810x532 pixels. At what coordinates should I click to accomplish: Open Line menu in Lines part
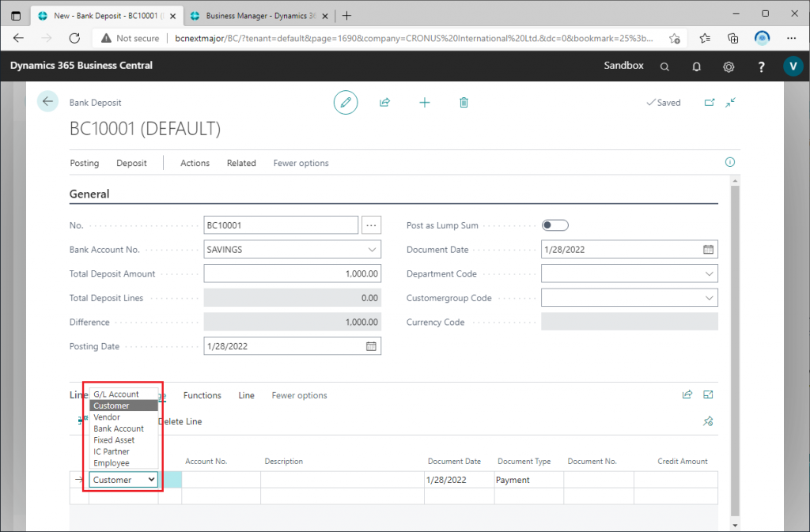247,395
